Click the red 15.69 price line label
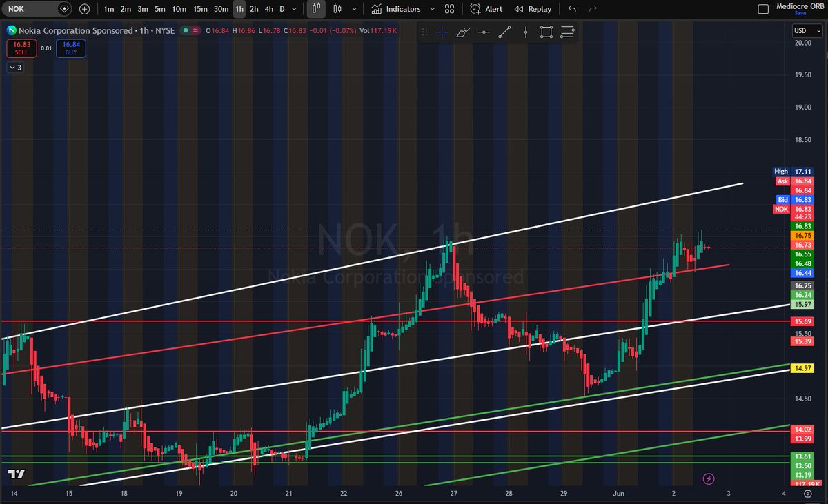The width and height of the screenshot is (828, 504). point(802,321)
